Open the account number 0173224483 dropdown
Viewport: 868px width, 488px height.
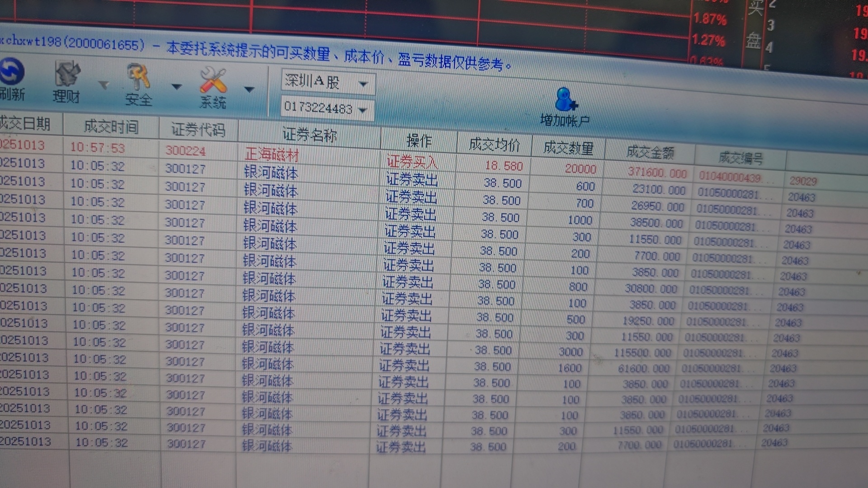pyautogui.click(x=363, y=110)
